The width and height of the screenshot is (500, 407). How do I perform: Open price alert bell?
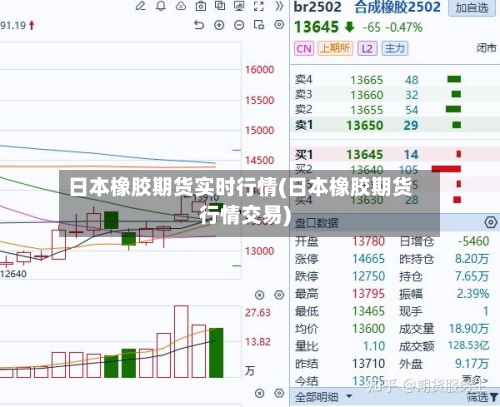161,6
